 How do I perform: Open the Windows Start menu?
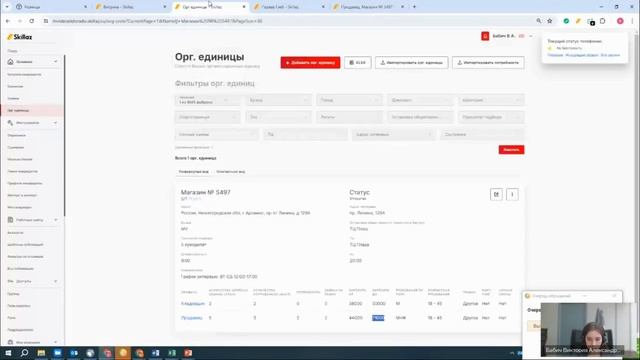pos(8,353)
